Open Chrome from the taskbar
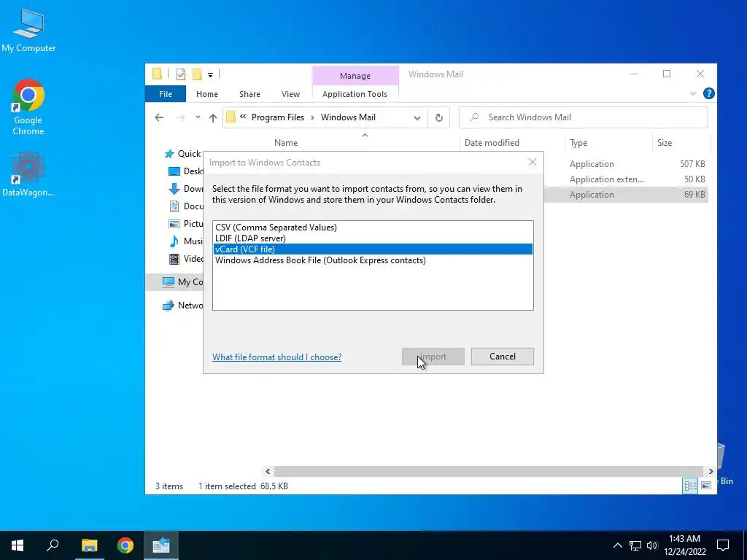Screen dimensions: 747x560 125,545
